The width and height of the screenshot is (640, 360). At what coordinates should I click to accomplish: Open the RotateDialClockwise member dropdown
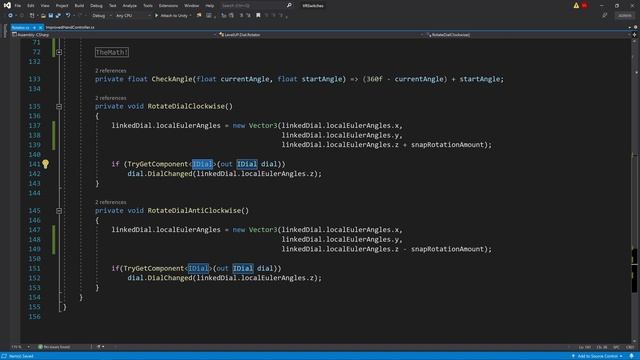[x=527, y=35]
